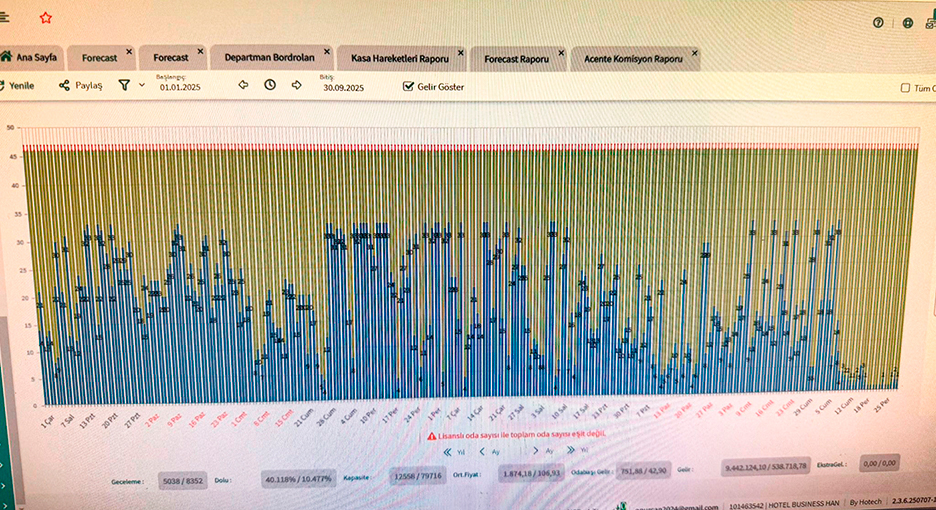Click the Bitiş date field 30.09.2025
This screenshot has width=936, height=510.
click(343, 88)
